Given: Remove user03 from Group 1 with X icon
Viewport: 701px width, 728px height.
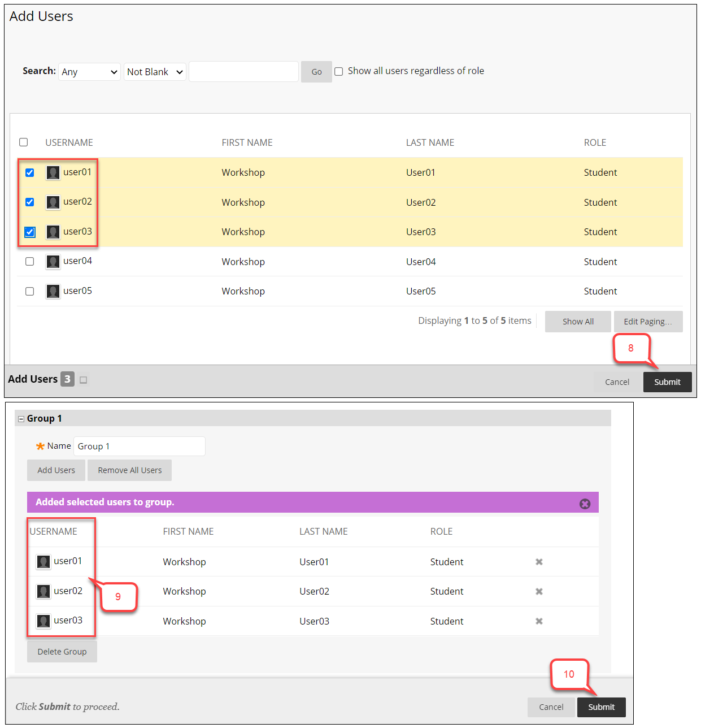Looking at the screenshot, I should [539, 621].
